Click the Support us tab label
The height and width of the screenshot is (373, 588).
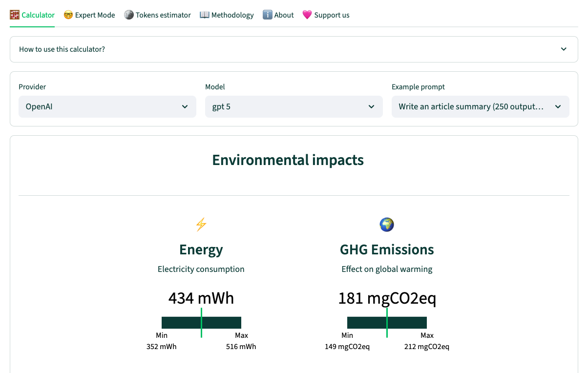tap(332, 15)
